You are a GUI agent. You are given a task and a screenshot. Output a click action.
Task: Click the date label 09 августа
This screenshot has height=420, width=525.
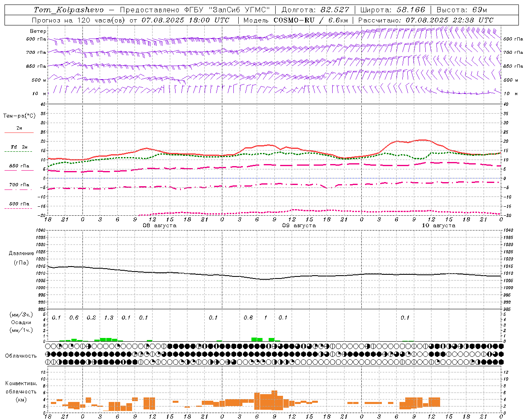coord(299,226)
